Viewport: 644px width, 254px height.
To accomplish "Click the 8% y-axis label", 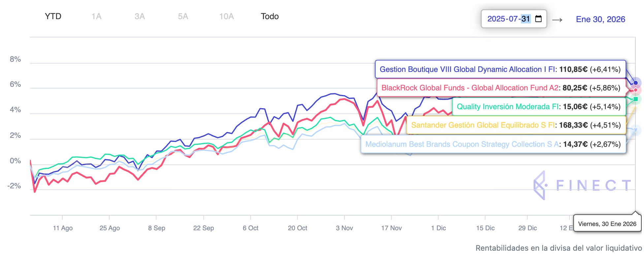I will 15,59.
